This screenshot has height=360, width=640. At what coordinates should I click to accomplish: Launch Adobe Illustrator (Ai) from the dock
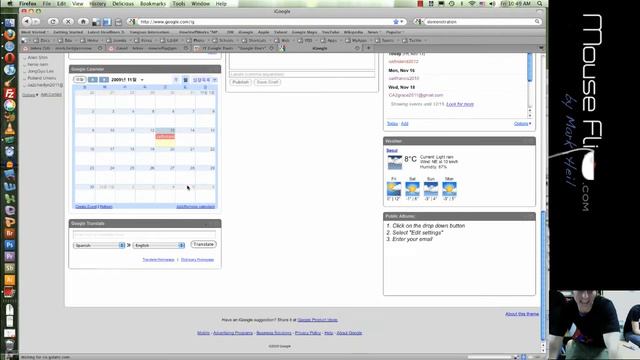coord(10,280)
